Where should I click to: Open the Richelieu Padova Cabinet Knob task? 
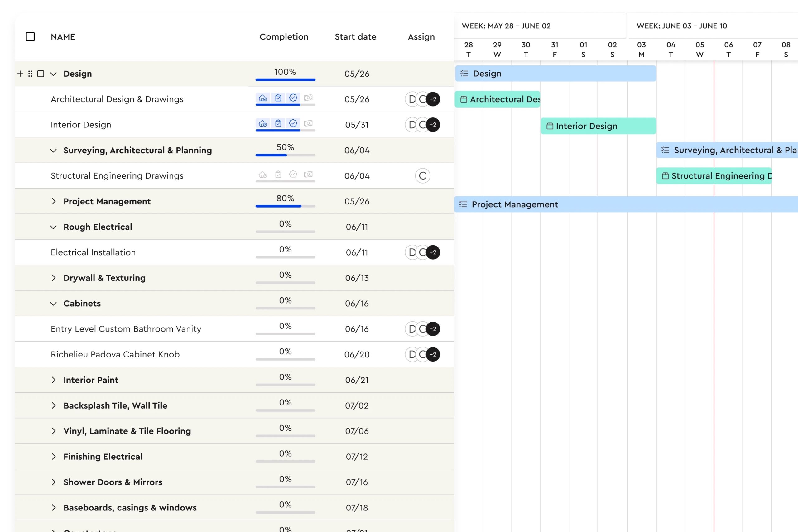[x=115, y=354]
